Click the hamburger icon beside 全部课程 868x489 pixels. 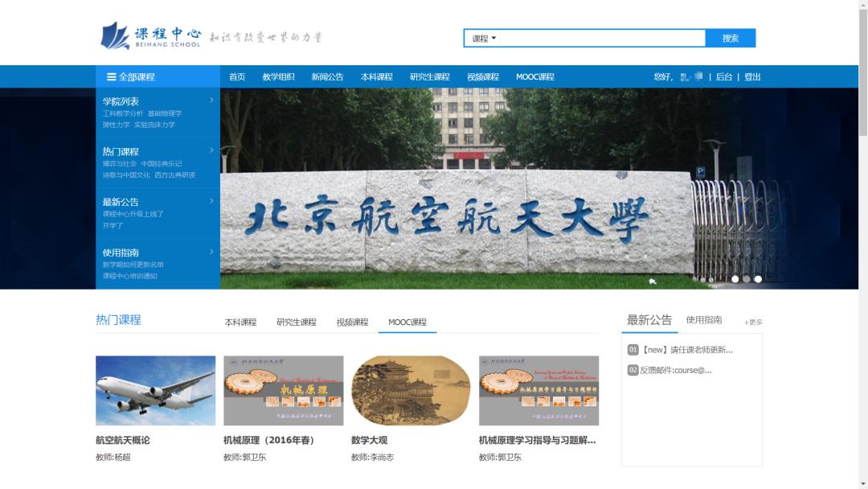[x=110, y=77]
